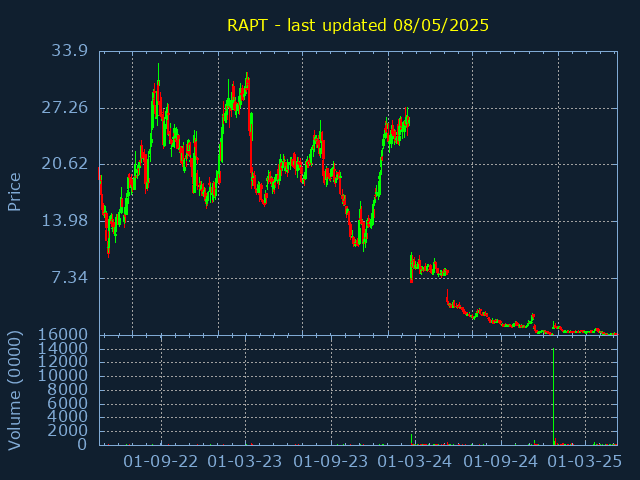The height and width of the screenshot is (480, 640).
Task: Click the highest candlestick peak near 33
Action: (158, 73)
